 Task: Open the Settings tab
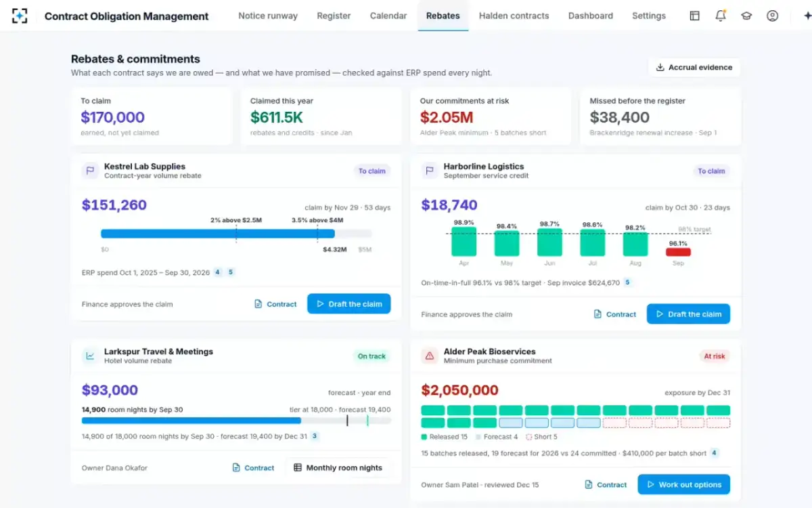pyautogui.click(x=649, y=16)
